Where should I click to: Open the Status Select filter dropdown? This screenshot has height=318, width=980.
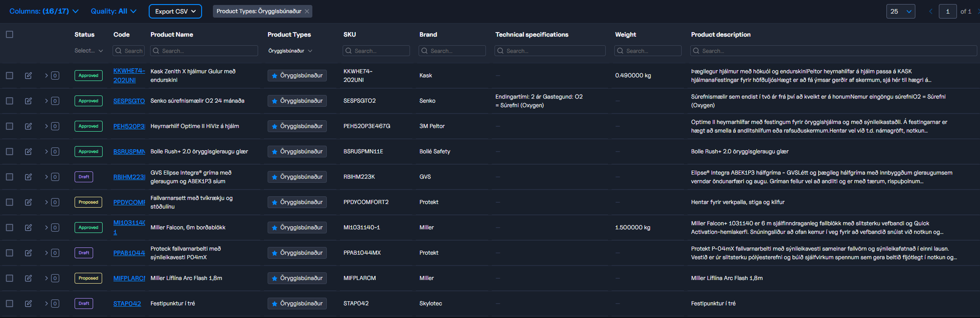click(89, 51)
